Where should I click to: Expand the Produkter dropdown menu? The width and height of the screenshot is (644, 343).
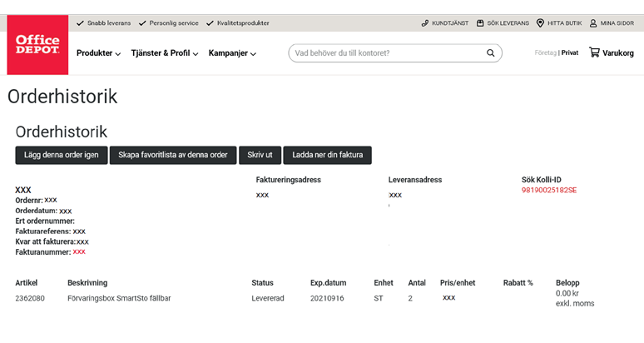[98, 53]
